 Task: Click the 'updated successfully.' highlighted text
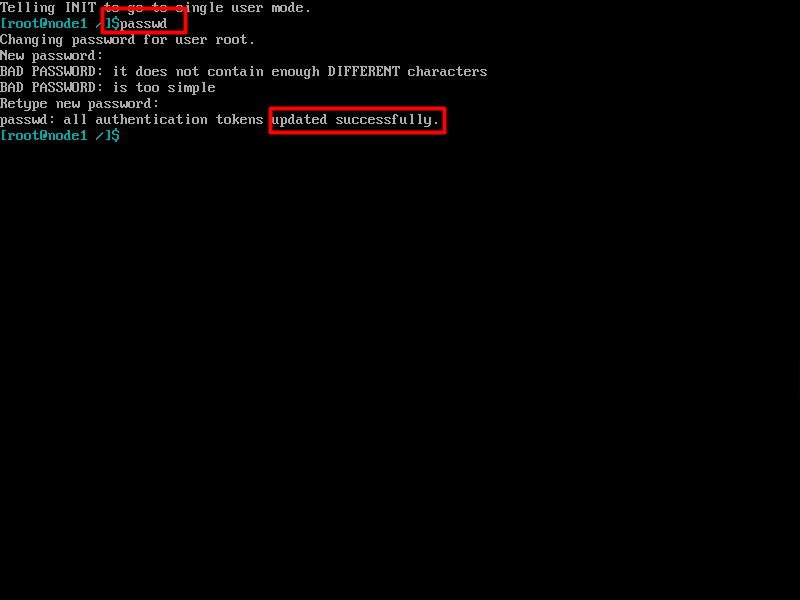[x=356, y=120]
